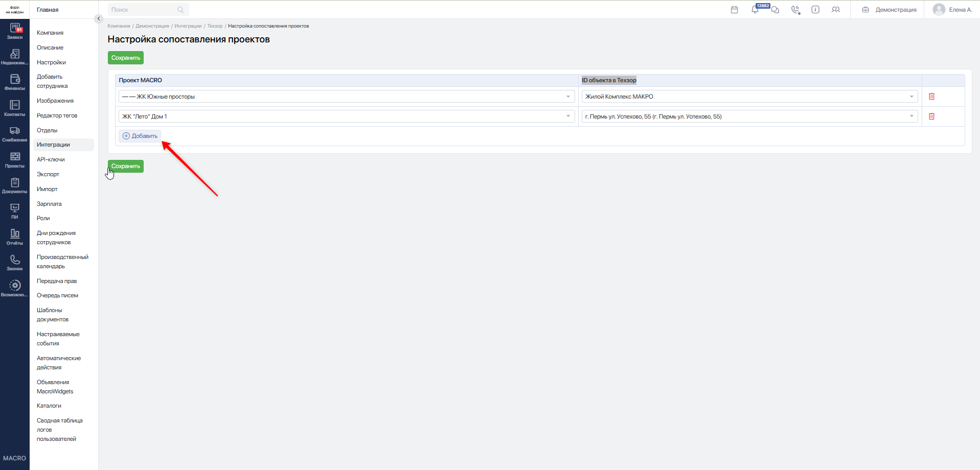The image size is (980, 470).
Task: Open the Отчёты sidebar icon
Action: 15,237
